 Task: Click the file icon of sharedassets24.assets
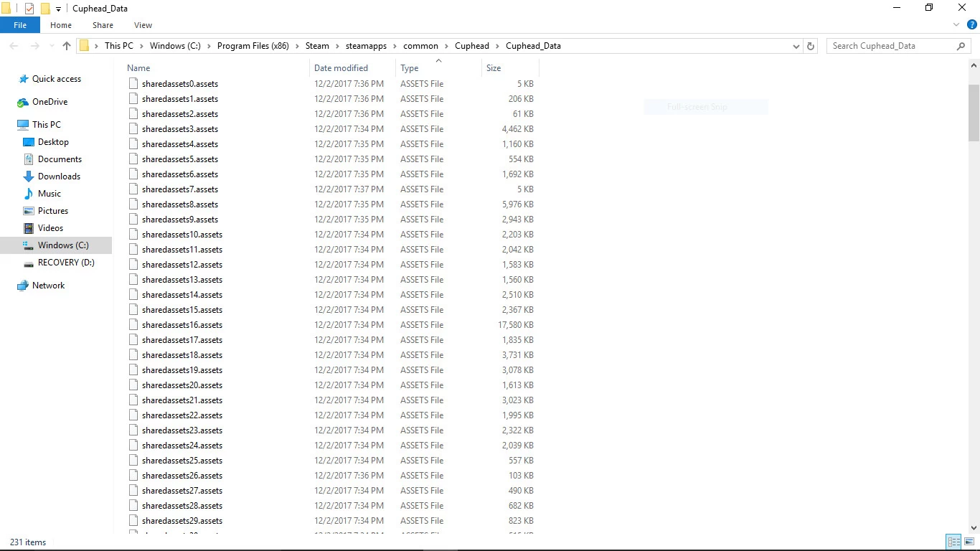tap(133, 446)
